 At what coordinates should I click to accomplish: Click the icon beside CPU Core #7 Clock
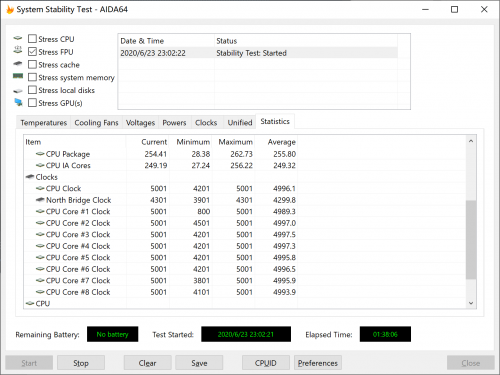coord(40,280)
